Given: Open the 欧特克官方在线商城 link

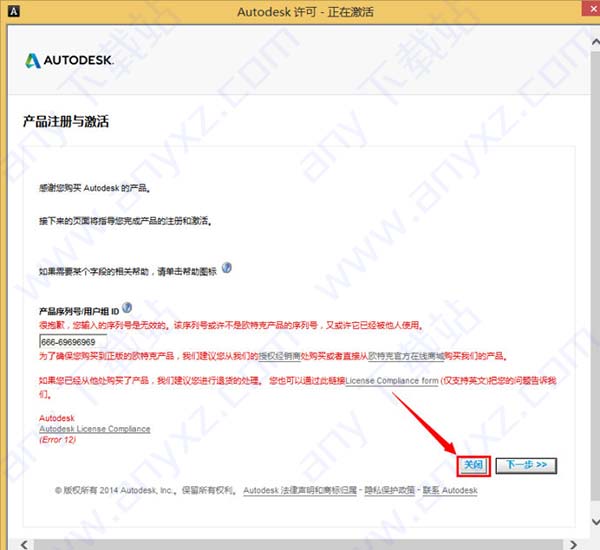Looking at the screenshot, I should tap(406, 356).
